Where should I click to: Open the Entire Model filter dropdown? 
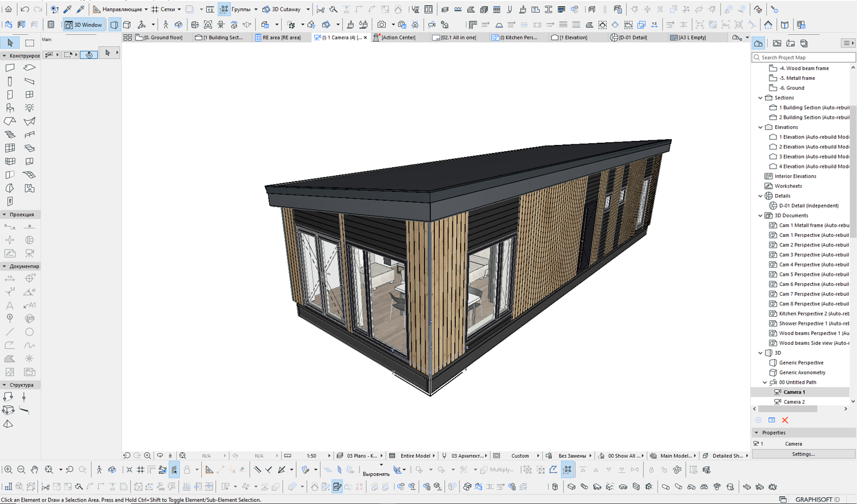coord(434,455)
